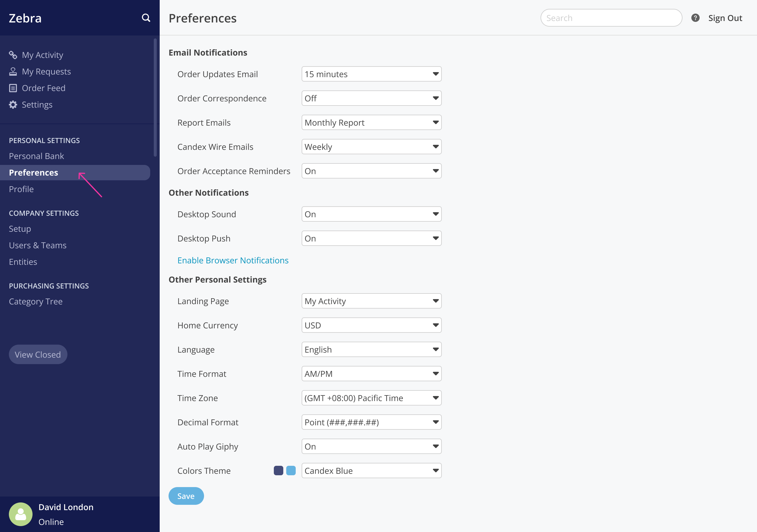This screenshot has width=757, height=532.
Task: Click the sidebar search magnifier icon
Action: (146, 18)
